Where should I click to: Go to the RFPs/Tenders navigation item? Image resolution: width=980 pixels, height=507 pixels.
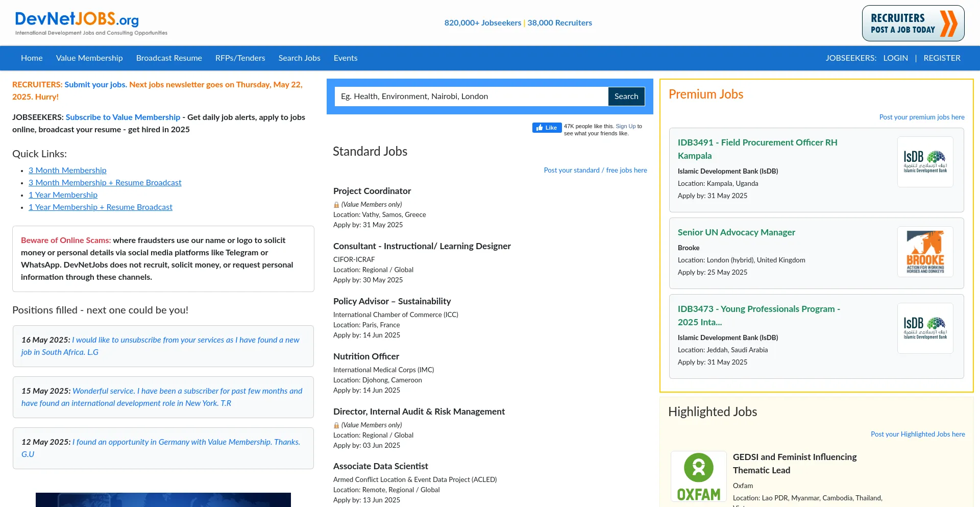(x=240, y=58)
